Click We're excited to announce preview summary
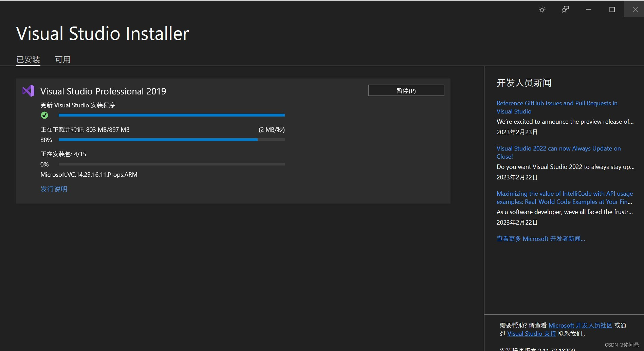The height and width of the screenshot is (351, 644). click(x=565, y=121)
